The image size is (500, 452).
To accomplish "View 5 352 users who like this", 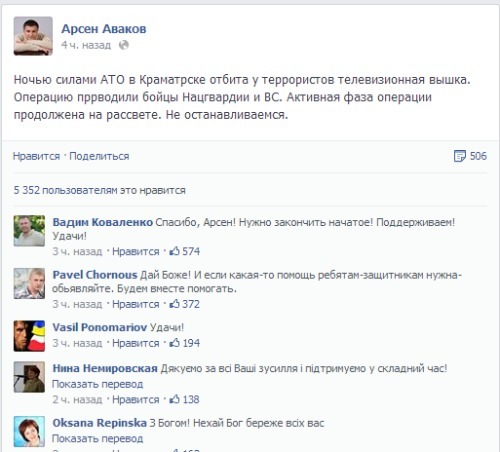I will point(99,190).
